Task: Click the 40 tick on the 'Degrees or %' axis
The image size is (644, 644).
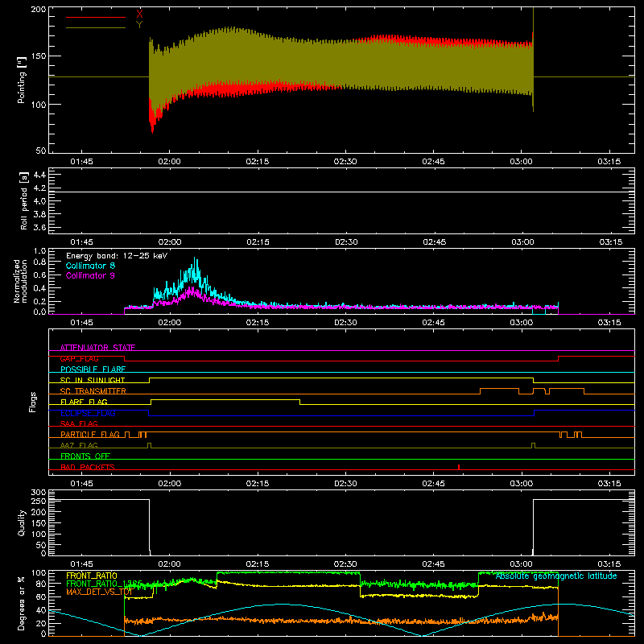Action: (41, 610)
